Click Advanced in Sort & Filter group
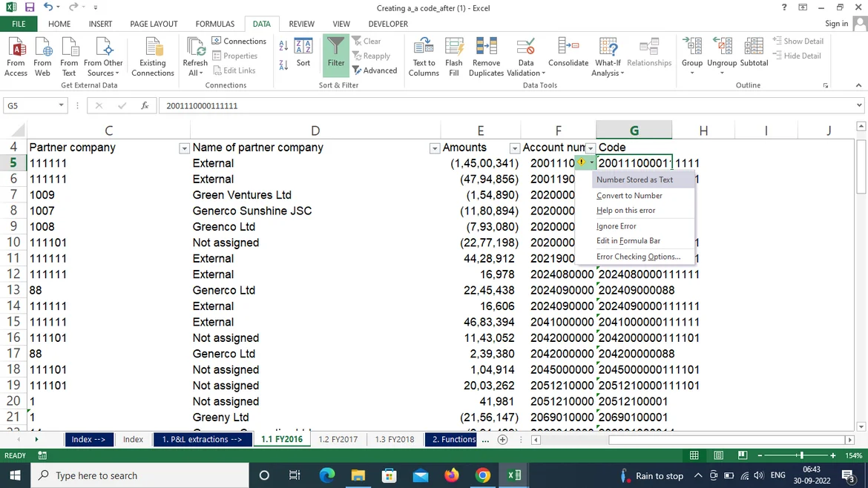Viewport: 868px width, 488px height. tap(375, 70)
